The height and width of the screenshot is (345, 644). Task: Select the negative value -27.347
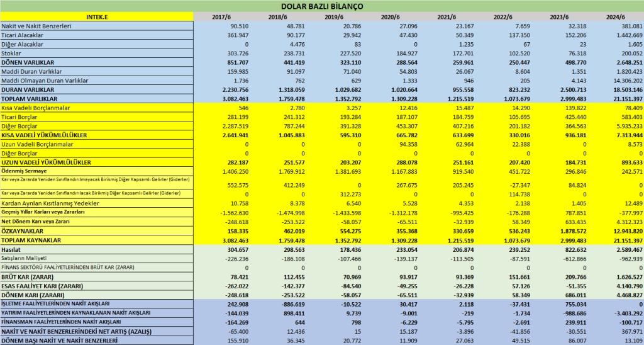pyautogui.click(x=519, y=185)
